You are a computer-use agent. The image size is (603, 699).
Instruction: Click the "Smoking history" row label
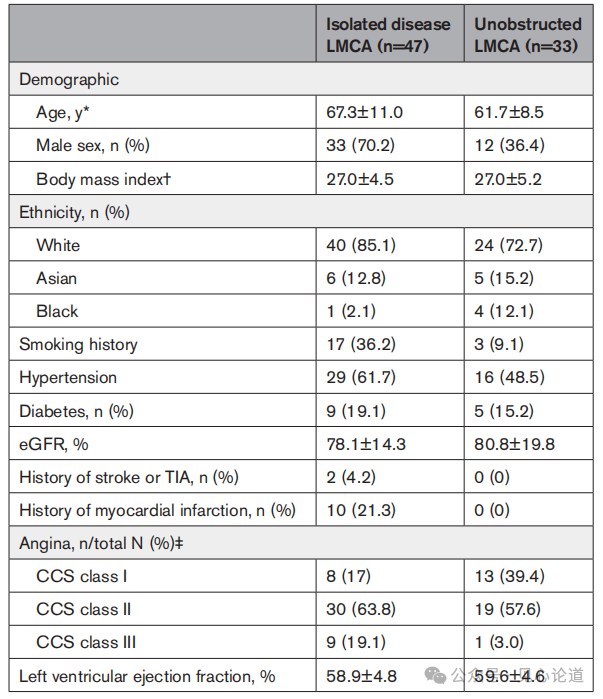[x=78, y=344]
